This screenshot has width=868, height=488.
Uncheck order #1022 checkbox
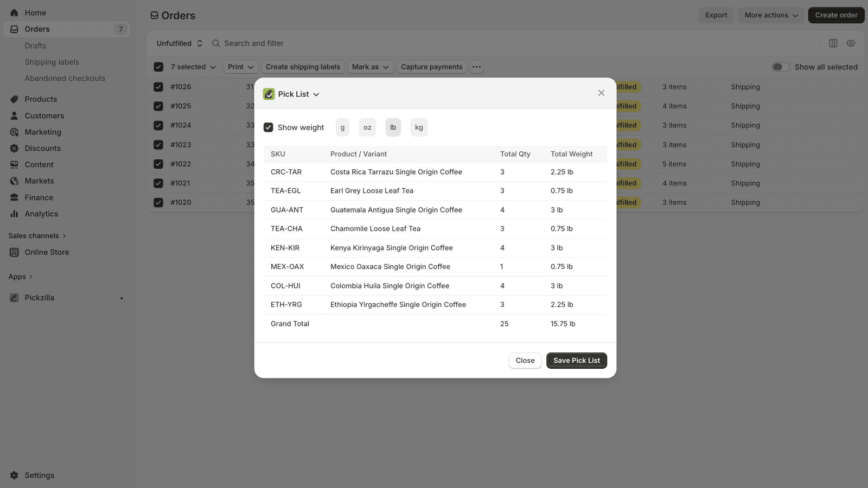click(x=158, y=164)
